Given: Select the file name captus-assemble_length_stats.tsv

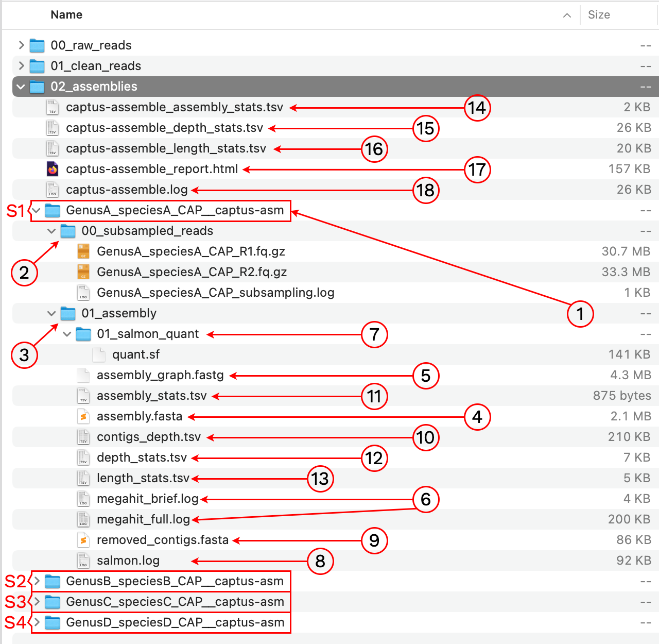Looking at the screenshot, I should click(166, 148).
